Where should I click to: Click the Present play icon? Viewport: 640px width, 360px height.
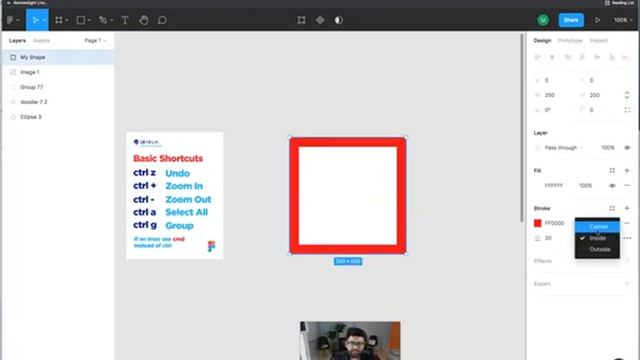tap(598, 20)
